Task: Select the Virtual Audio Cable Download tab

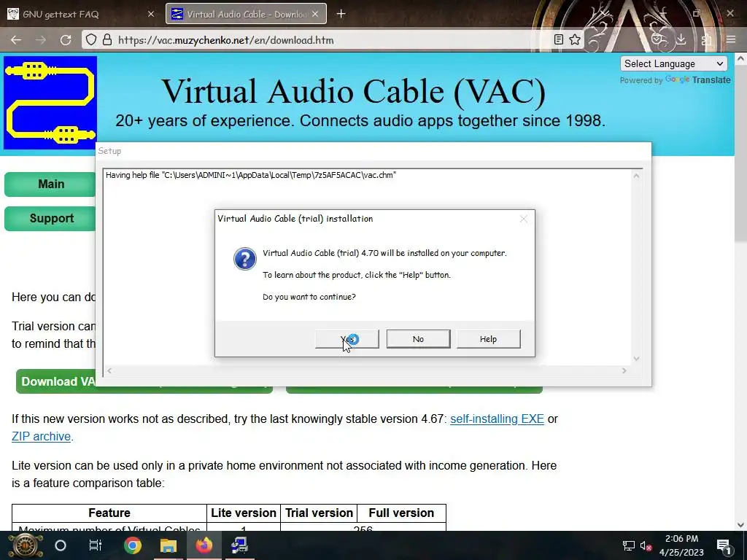Action: [245, 15]
